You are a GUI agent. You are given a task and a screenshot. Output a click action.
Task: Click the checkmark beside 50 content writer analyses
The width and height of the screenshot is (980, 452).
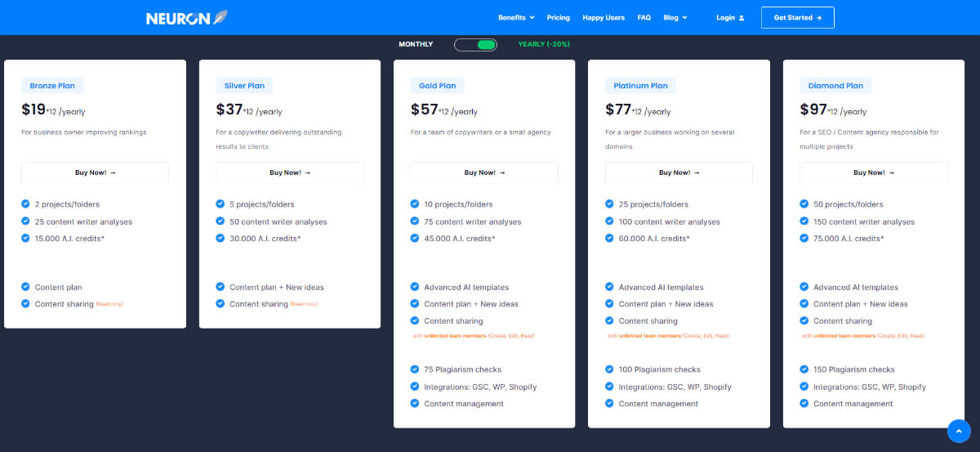click(x=220, y=222)
